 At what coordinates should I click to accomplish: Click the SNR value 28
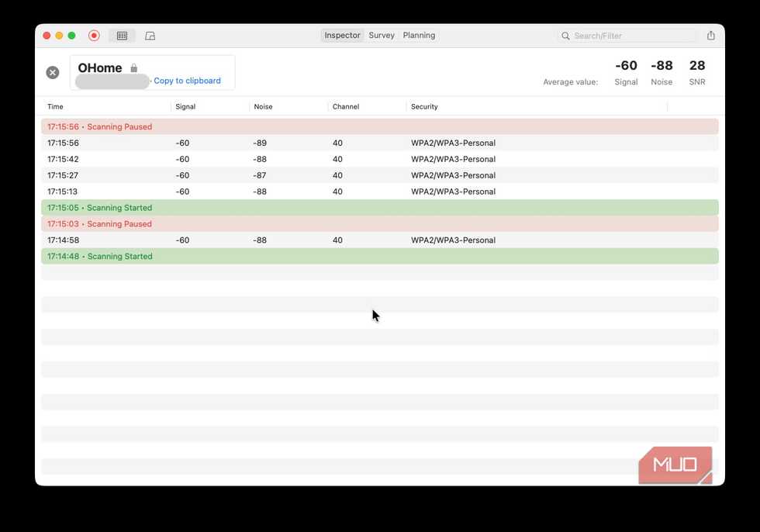coord(697,65)
